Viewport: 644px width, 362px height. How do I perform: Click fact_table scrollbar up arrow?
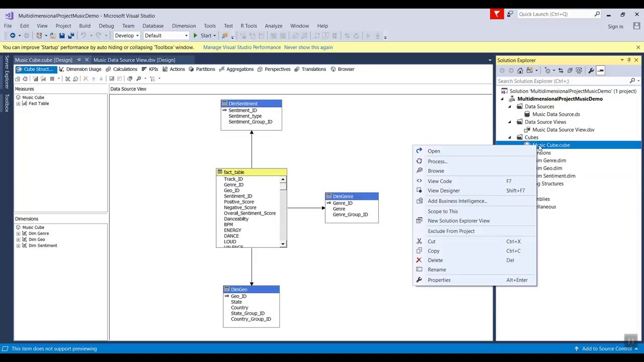click(283, 179)
